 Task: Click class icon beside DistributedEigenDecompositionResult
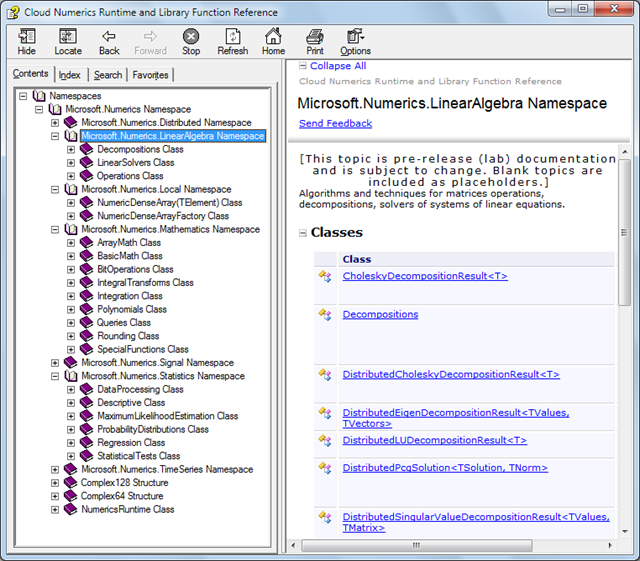(325, 413)
